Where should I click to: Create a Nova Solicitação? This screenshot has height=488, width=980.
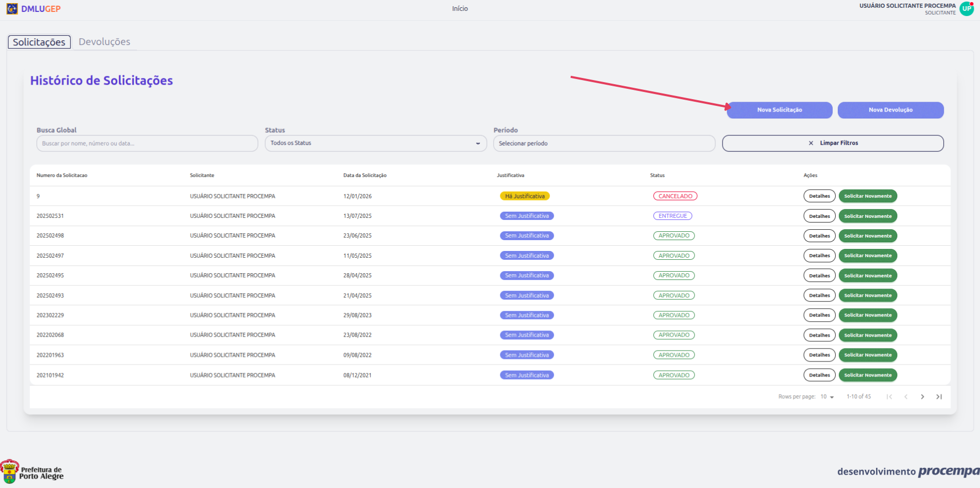pyautogui.click(x=779, y=110)
